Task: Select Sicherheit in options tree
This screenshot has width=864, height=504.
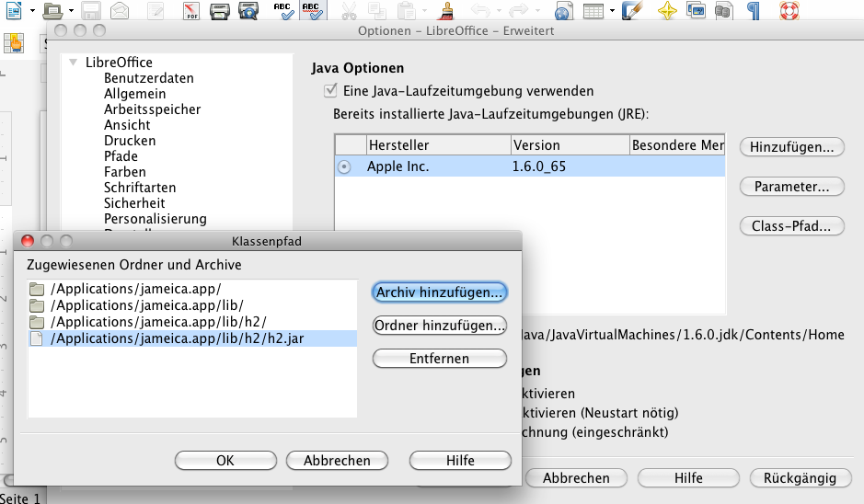Action: coord(134,203)
